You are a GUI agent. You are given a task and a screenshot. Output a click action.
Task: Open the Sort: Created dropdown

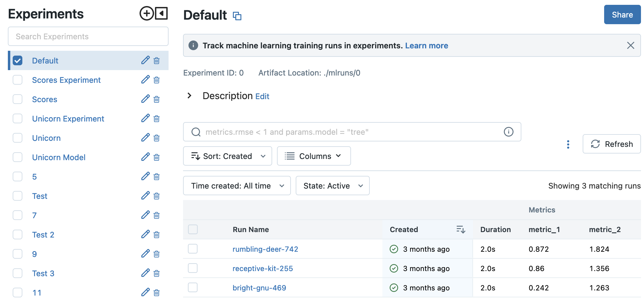click(227, 156)
